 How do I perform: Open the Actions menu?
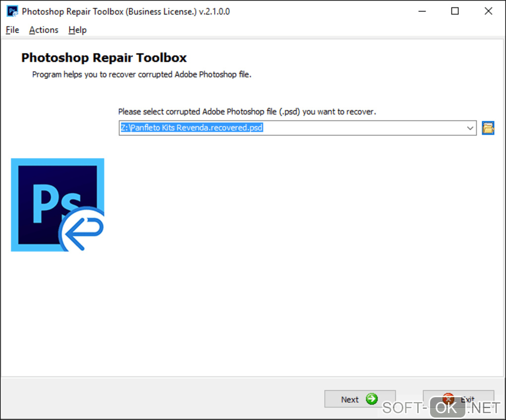(44, 30)
